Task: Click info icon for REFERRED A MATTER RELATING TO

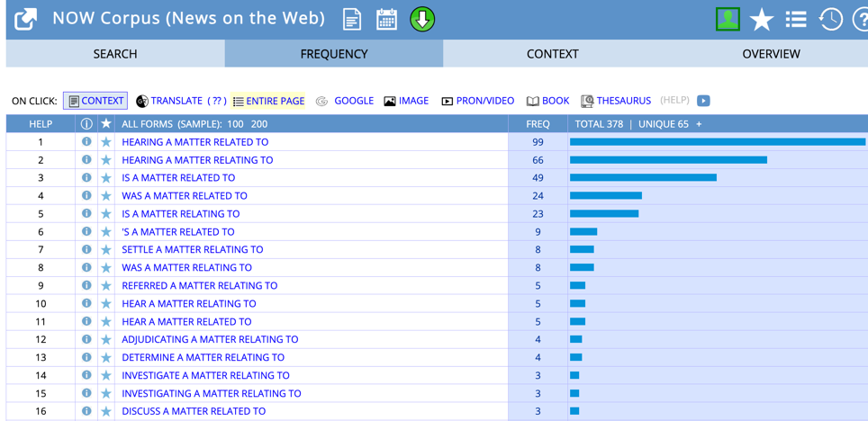Action: pyautogui.click(x=86, y=285)
